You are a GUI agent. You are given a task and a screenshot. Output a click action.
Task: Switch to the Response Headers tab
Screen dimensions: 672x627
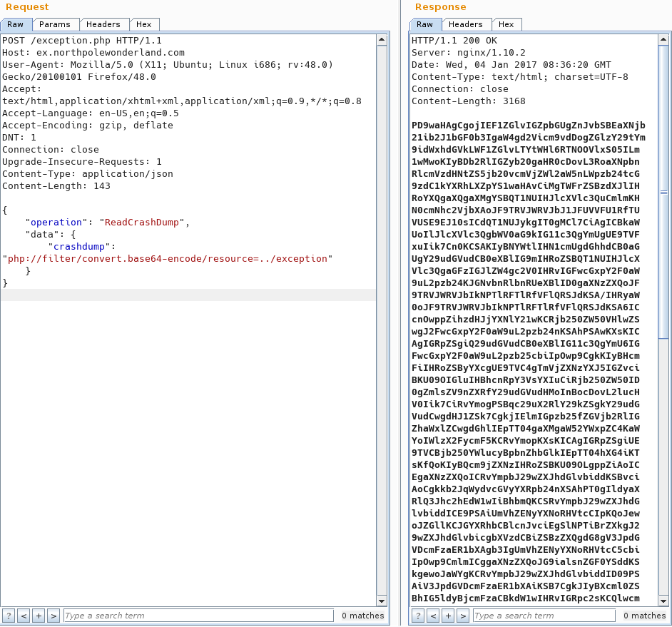pos(465,24)
